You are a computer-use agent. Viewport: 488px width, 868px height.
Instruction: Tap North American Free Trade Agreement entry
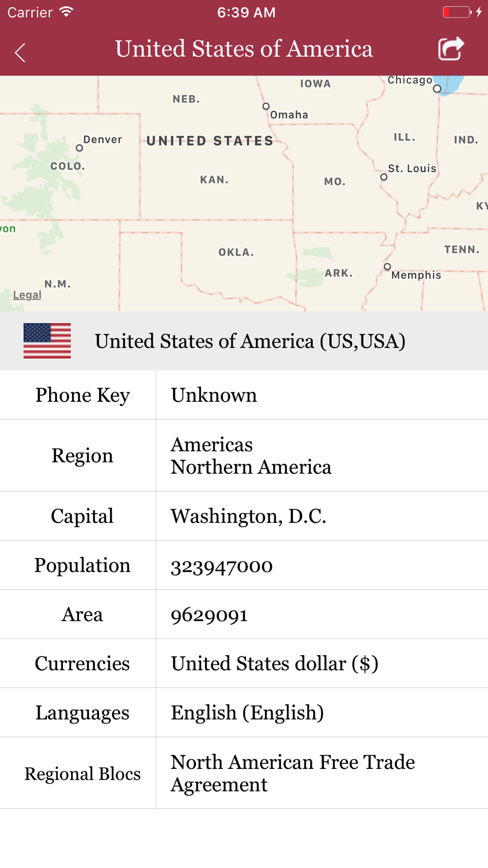(x=292, y=773)
